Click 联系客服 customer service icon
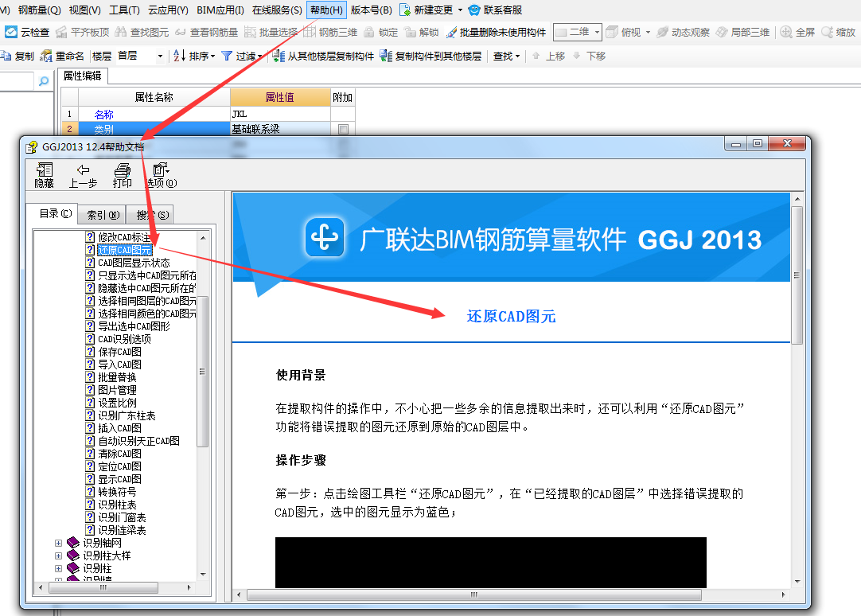Screen dimensions: 861x616 click(474, 10)
